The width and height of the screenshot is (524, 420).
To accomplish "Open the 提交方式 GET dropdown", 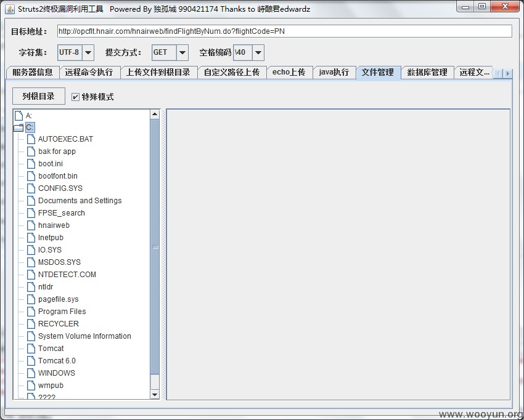I will (182, 52).
